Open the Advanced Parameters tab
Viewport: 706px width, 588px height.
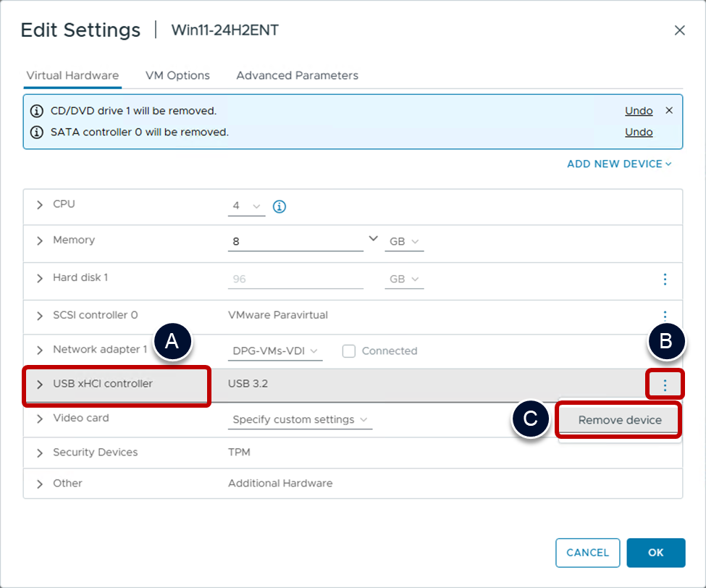[297, 75]
